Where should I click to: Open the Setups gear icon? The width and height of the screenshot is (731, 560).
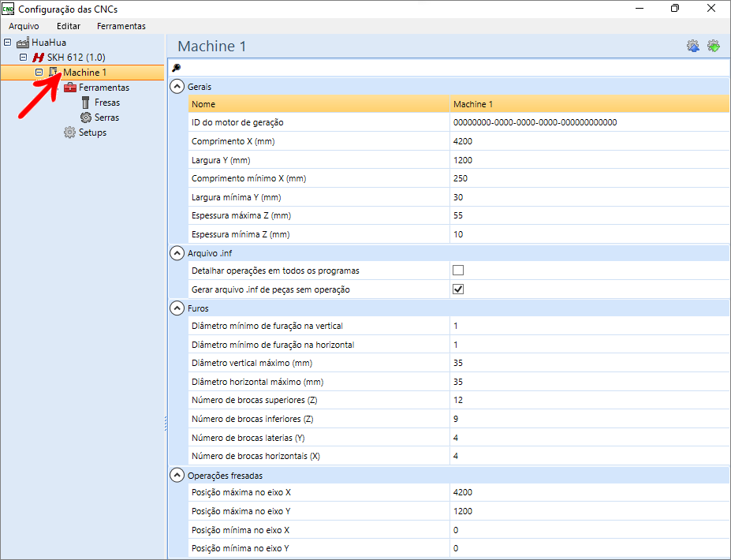(69, 133)
